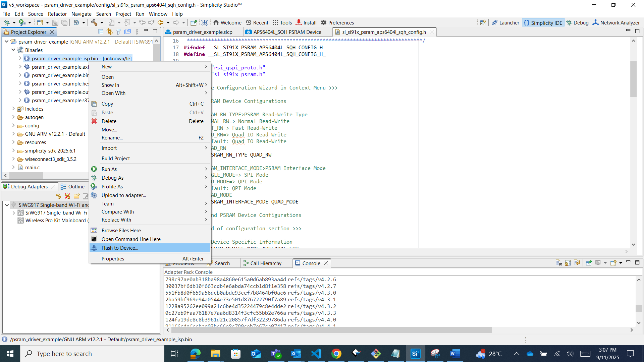The width and height of the screenshot is (644, 362).
Task: Click the Welcome toolbar button
Action: coord(227,22)
